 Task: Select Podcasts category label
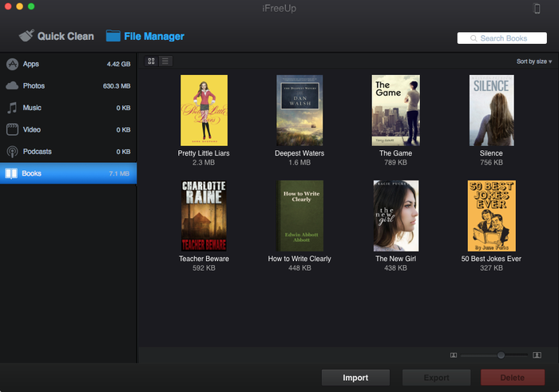[x=37, y=152]
